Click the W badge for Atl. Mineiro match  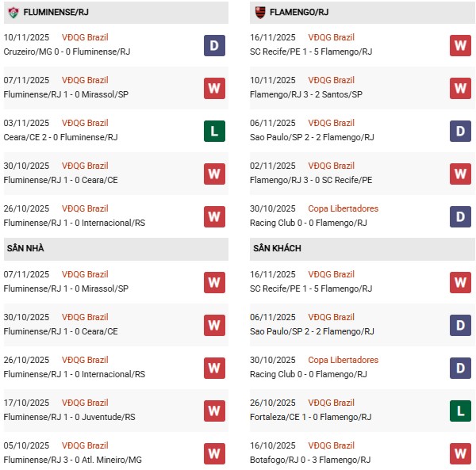point(214,453)
